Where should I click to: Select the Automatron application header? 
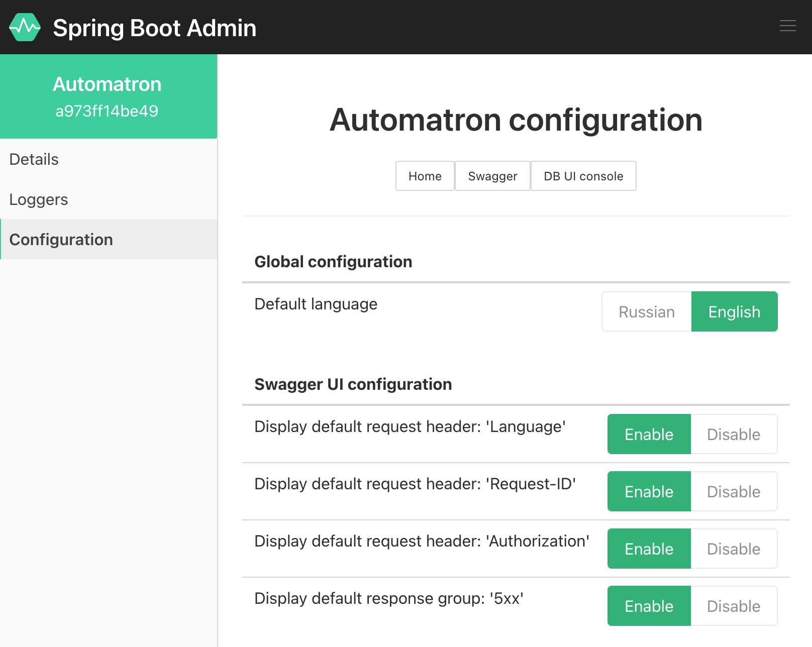(x=109, y=96)
